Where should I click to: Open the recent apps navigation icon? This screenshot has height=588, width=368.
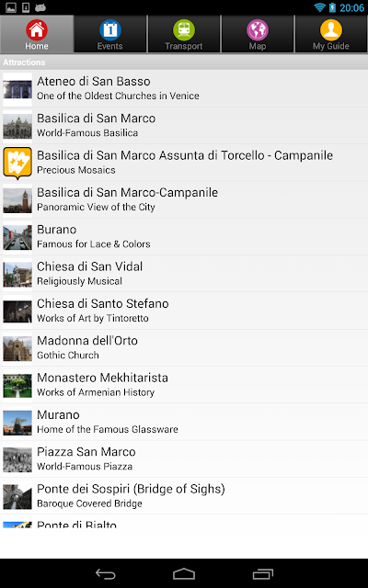tap(262, 573)
